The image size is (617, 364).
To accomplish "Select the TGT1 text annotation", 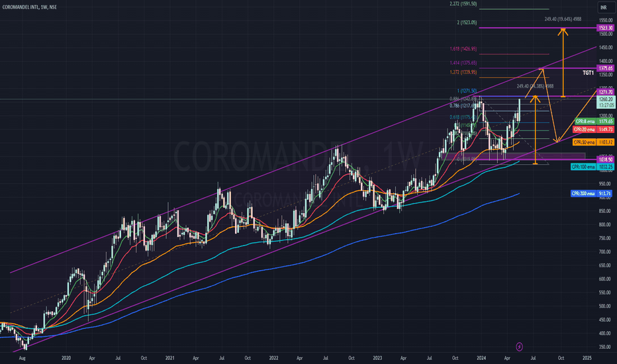I will coord(588,73).
